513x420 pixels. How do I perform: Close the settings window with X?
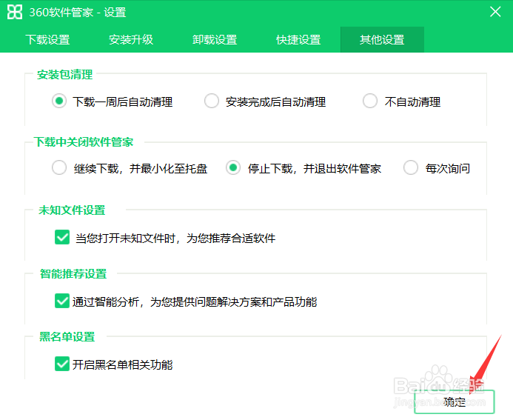pyautogui.click(x=495, y=12)
